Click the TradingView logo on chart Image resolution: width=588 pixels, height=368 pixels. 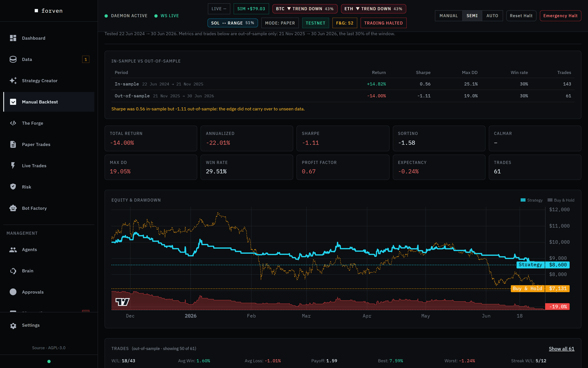[x=122, y=302]
